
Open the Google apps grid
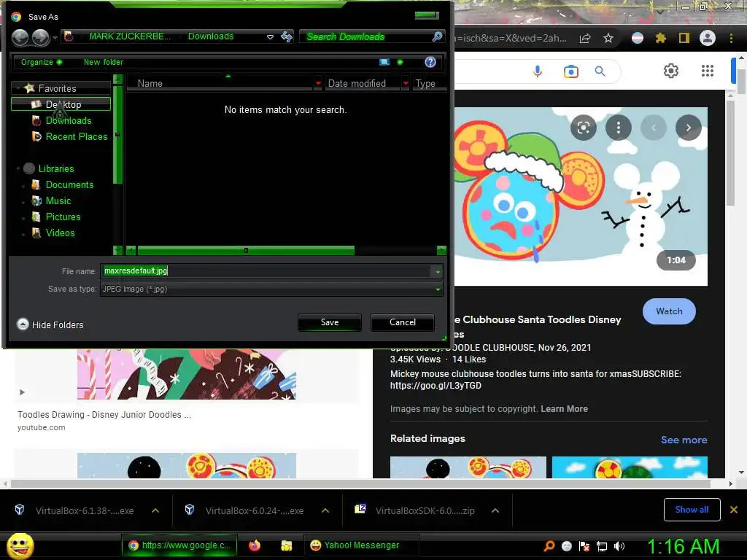[708, 71]
